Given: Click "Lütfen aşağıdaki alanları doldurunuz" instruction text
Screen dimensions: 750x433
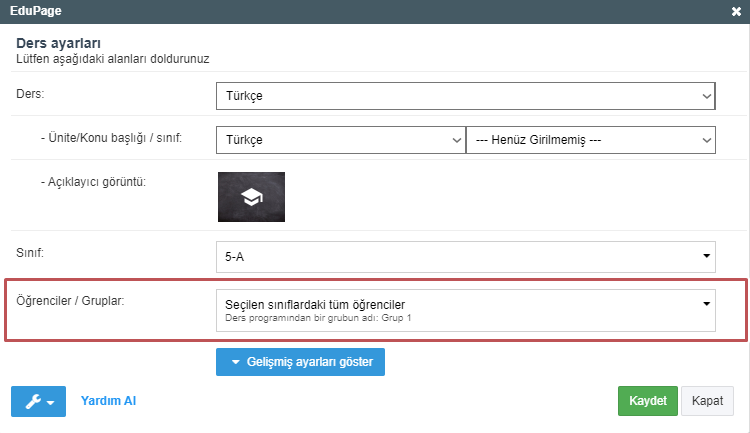Looking at the screenshot, I should click(113, 59).
